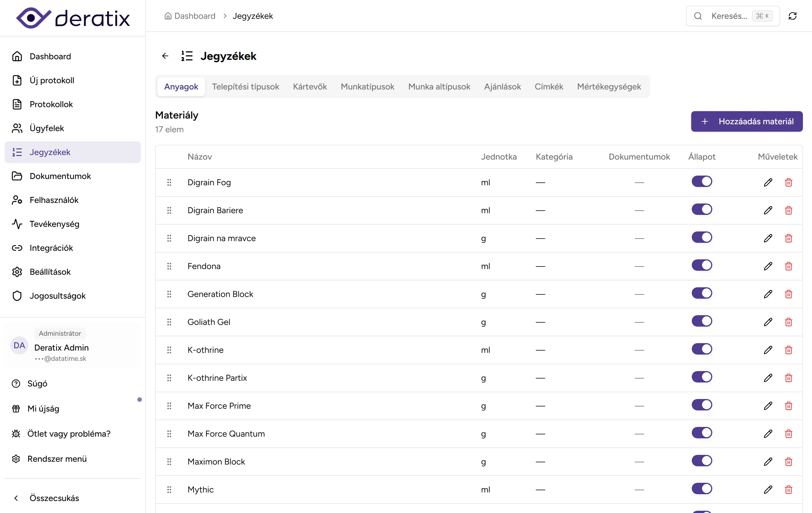The image size is (812, 513).
Task: Open the Rendszer menü system menu
Action: point(57,459)
